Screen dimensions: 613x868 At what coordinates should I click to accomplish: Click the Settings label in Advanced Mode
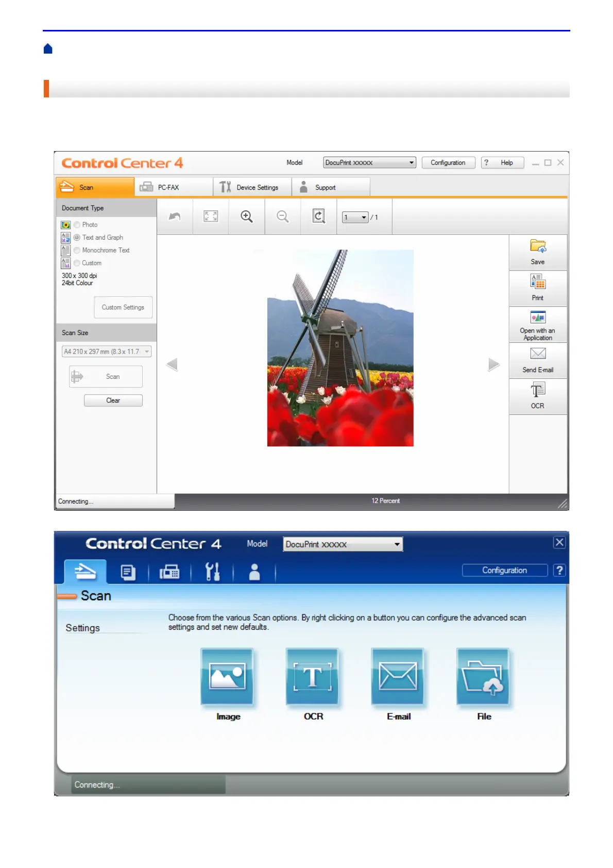click(82, 628)
